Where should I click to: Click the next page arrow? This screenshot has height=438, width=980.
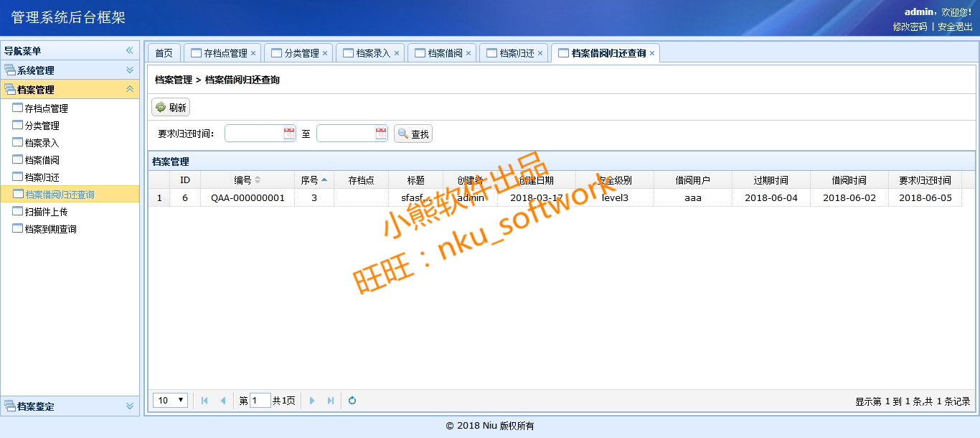pyautogui.click(x=312, y=401)
